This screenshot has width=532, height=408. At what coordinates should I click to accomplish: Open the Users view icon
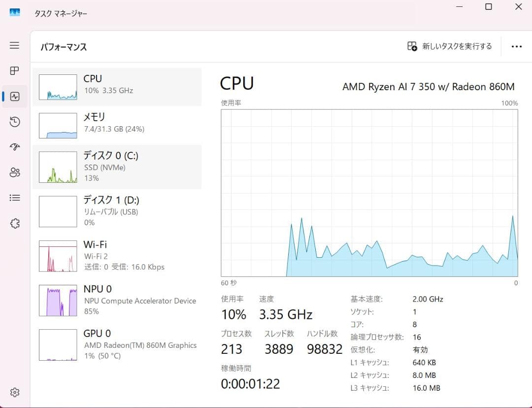[15, 172]
